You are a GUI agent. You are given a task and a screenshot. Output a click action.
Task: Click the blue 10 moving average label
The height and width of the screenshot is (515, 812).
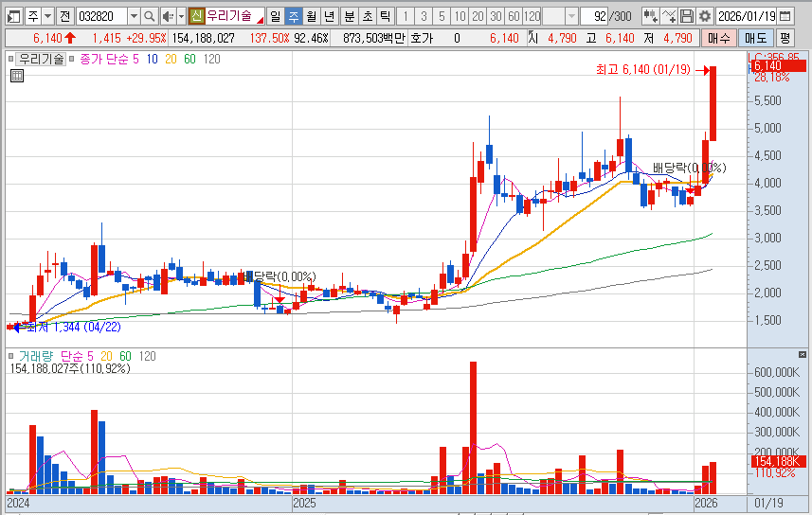pyautogui.click(x=152, y=59)
